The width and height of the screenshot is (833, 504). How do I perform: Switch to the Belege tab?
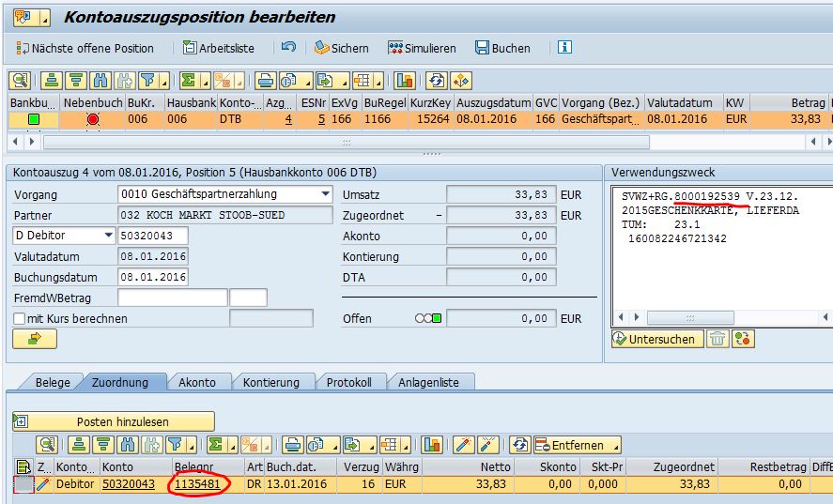pyautogui.click(x=53, y=382)
